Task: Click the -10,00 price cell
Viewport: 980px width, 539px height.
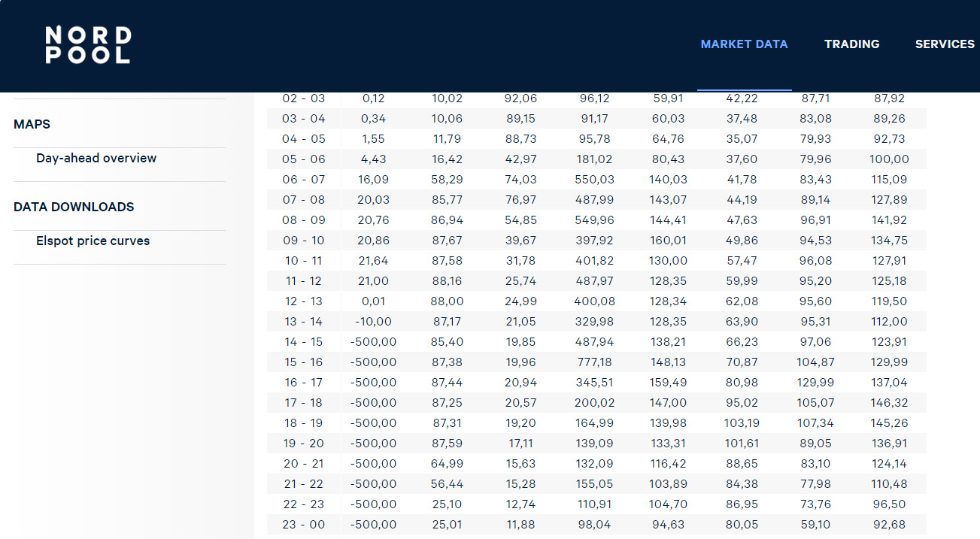Action: [x=373, y=322]
